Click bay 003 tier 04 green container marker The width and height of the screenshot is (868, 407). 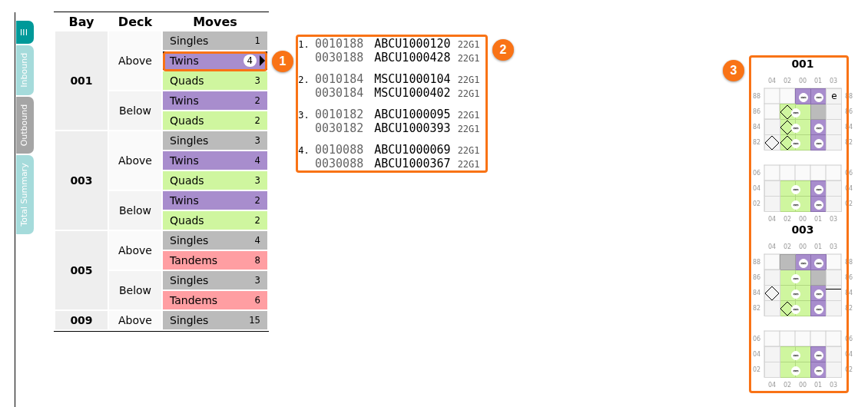click(x=796, y=356)
